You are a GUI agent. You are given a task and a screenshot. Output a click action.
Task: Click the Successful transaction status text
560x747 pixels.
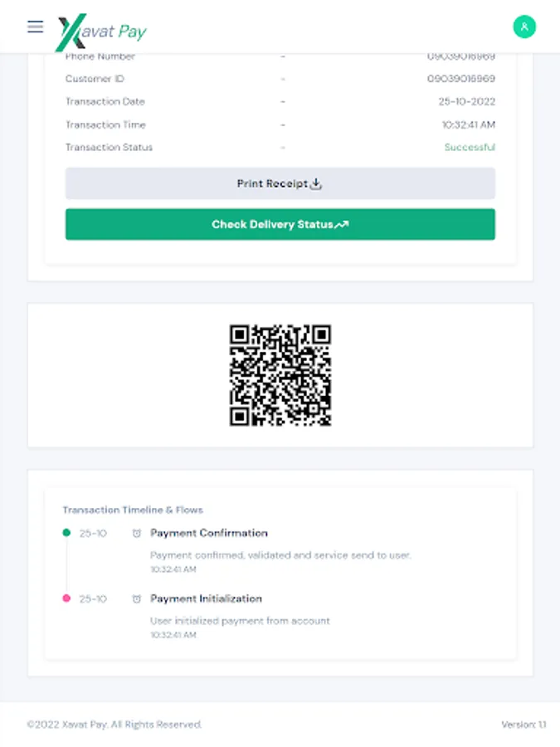click(470, 148)
